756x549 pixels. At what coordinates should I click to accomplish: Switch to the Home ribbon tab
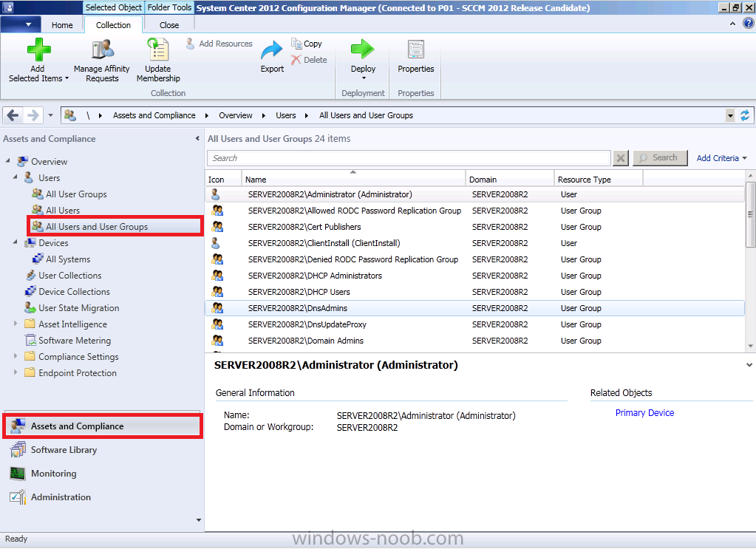[62, 25]
